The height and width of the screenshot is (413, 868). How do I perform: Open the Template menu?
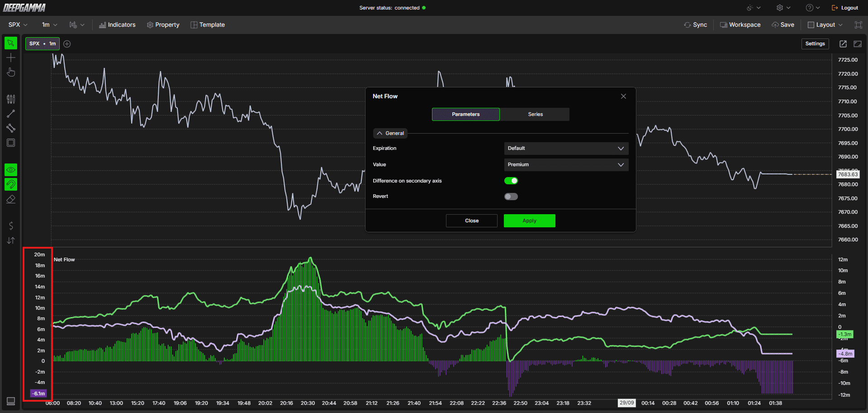pos(208,25)
